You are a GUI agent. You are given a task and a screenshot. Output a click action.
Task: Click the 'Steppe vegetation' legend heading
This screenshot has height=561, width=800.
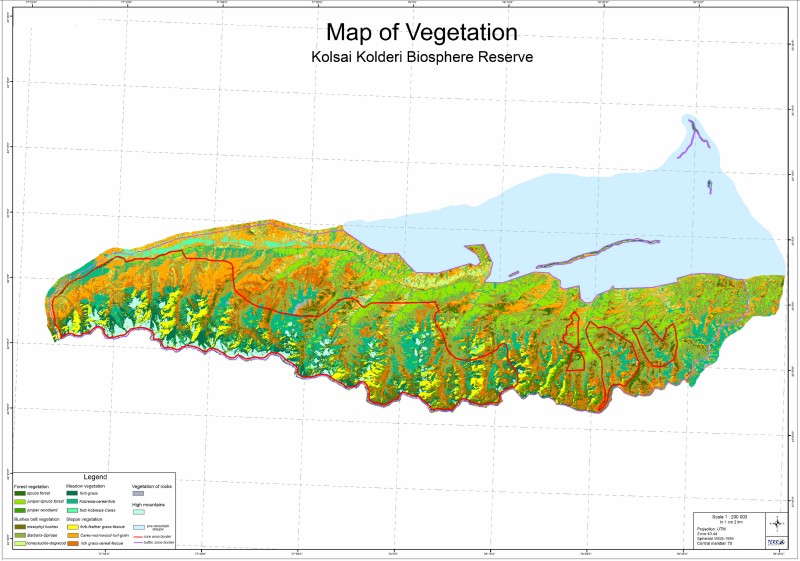click(84, 520)
